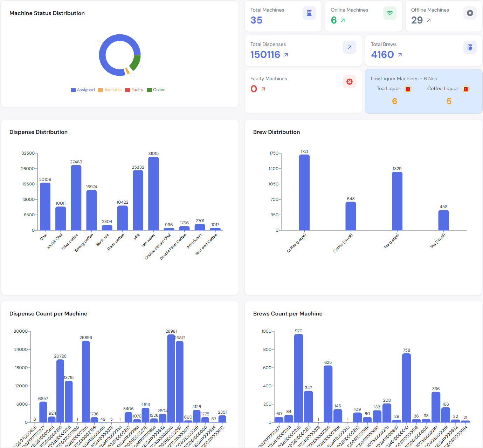The width and height of the screenshot is (483, 448).
Task: Click the brews bar labeled 758
Action: 406,388
